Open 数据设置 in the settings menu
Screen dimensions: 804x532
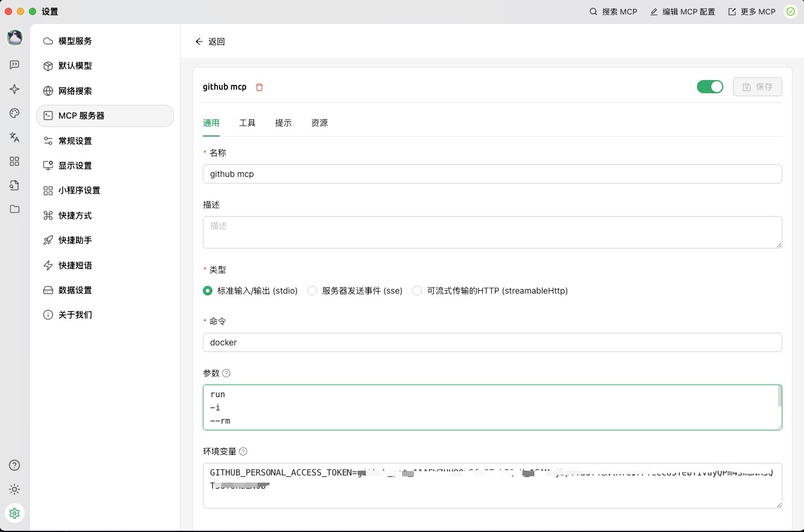(105, 290)
